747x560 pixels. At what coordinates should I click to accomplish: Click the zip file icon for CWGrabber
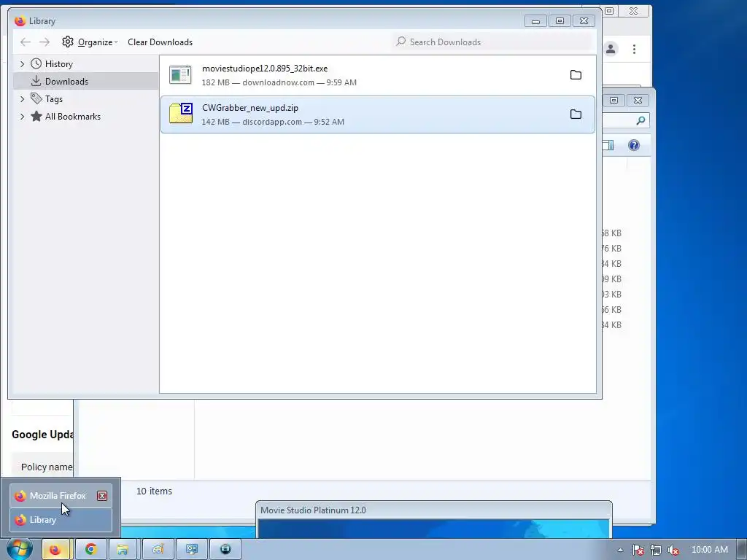click(181, 113)
